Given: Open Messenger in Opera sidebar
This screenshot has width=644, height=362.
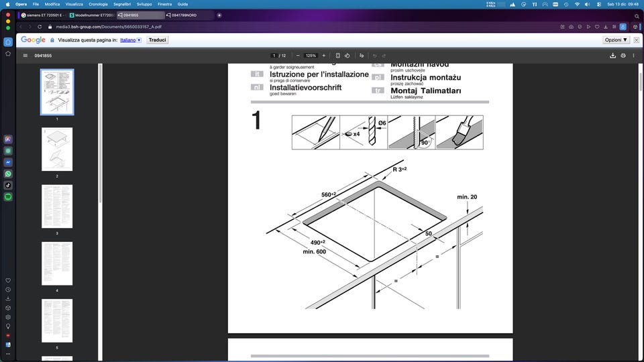Looking at the screenshot, I should 8,162.
